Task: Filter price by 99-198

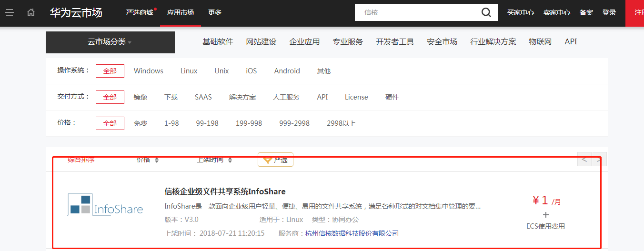Action: [207, 123]
